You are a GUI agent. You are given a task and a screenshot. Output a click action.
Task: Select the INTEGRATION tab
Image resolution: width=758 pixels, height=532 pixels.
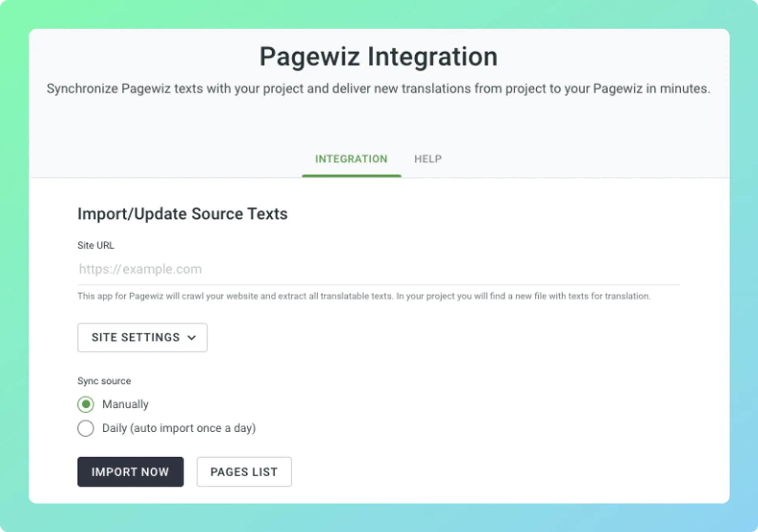[x=351, y=159]
